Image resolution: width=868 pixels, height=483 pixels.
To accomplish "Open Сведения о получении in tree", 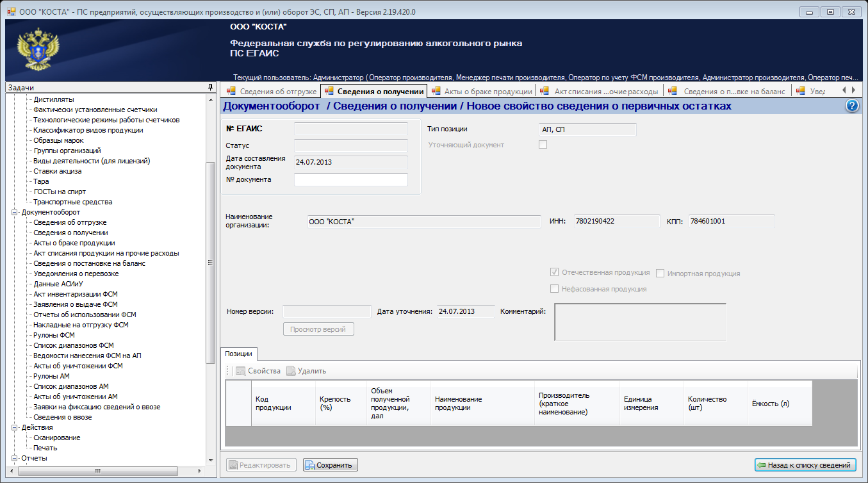I will point(70,233).
